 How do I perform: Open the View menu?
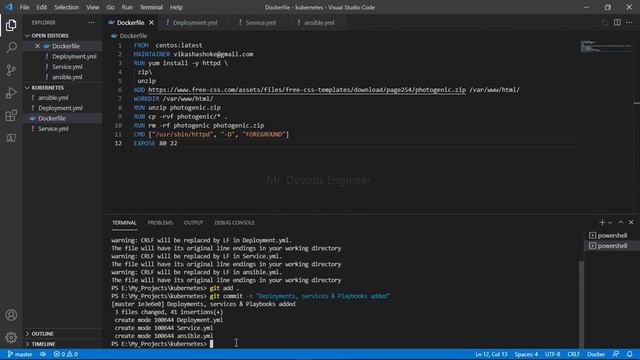pos(93,7)
